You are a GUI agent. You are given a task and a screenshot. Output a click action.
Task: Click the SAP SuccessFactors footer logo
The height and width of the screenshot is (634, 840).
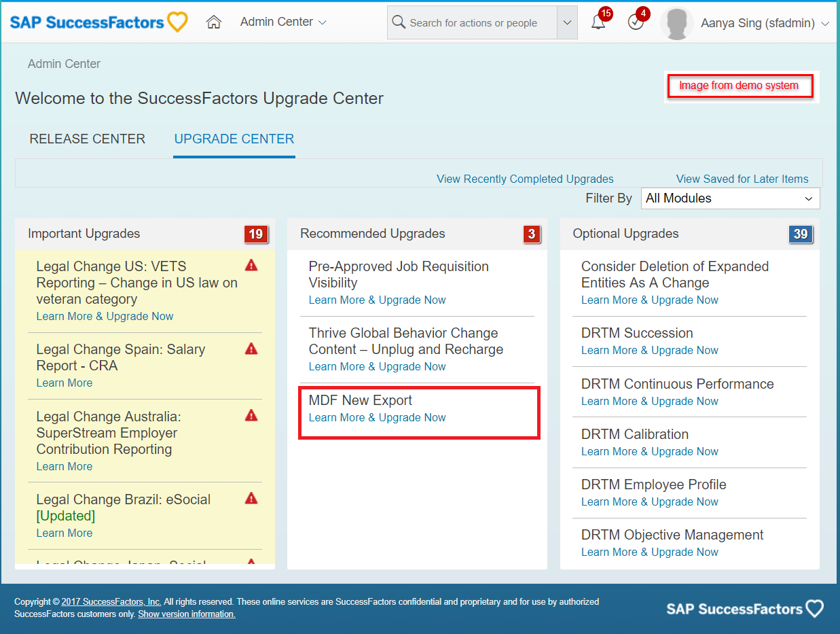click(745, 608)
